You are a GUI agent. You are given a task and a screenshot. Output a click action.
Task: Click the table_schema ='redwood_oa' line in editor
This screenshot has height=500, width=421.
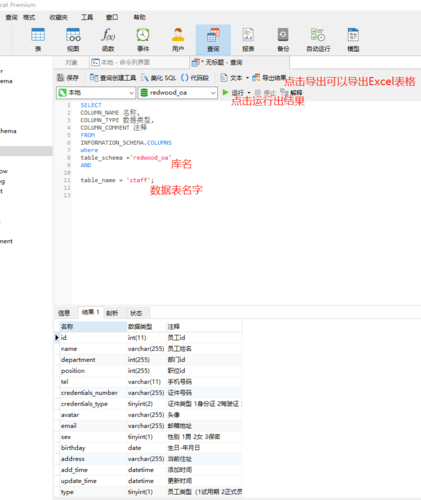point(126,158)
